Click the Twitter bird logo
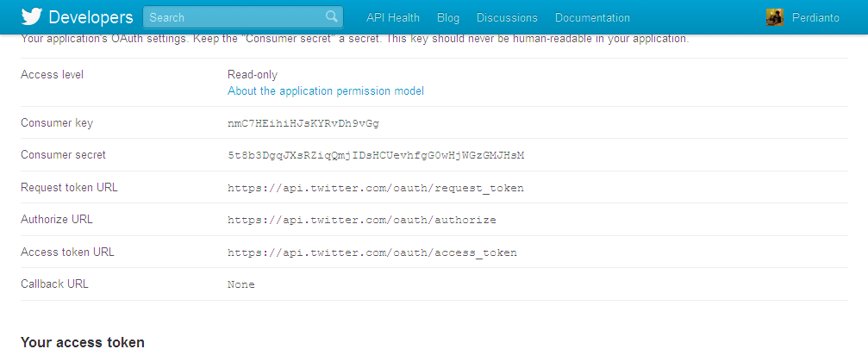Screen dimensions: 868x349 [32, 17]
